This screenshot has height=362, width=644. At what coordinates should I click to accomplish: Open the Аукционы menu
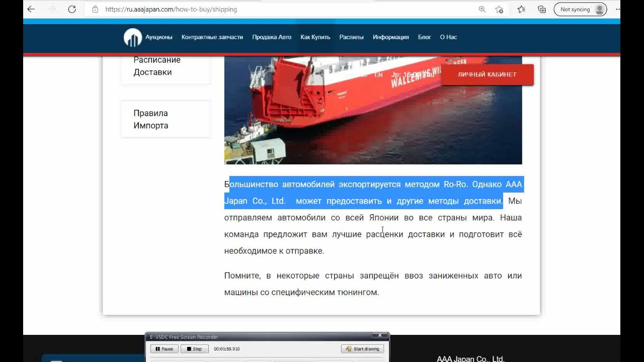pos(159,37)
